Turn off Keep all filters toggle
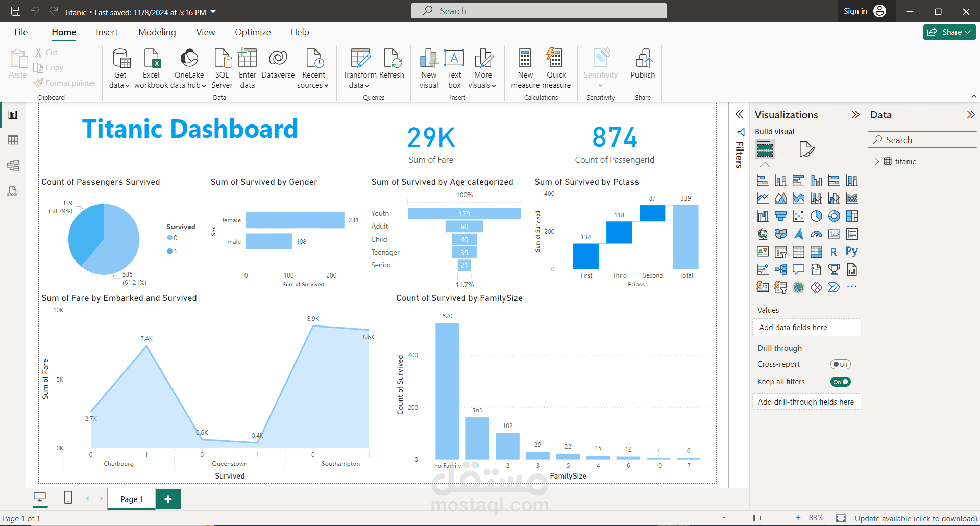Image resolution: width=980 pixels, height=526 pixels. point(840,382)
